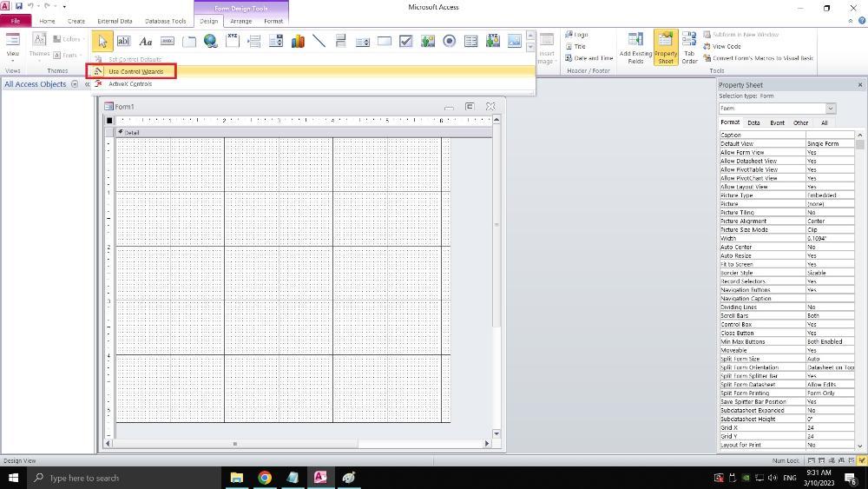Select the Text Box control

[124, 41]
